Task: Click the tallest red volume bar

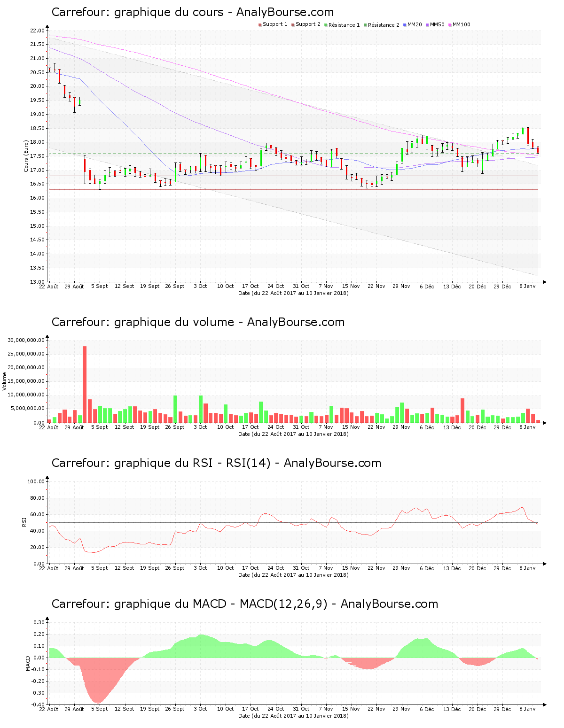Action: pos(85,384)
